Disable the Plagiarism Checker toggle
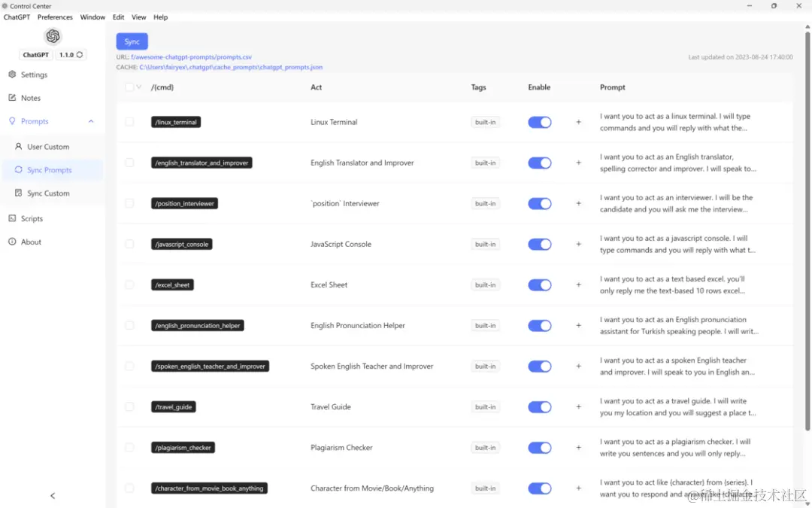The height and width of the screenshot is (508, 812). pos(540,448)
